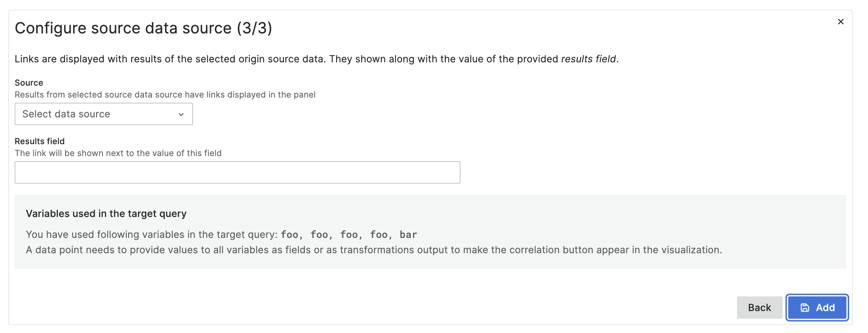868x333 pixels.
Task: Click the italic results field text
Action: click(x=588, y=59)
